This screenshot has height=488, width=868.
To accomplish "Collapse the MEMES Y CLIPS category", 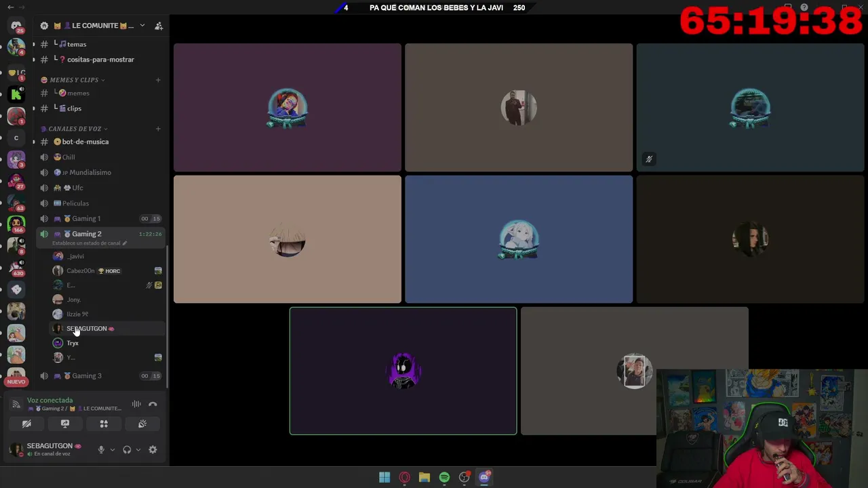I will 74,80.
